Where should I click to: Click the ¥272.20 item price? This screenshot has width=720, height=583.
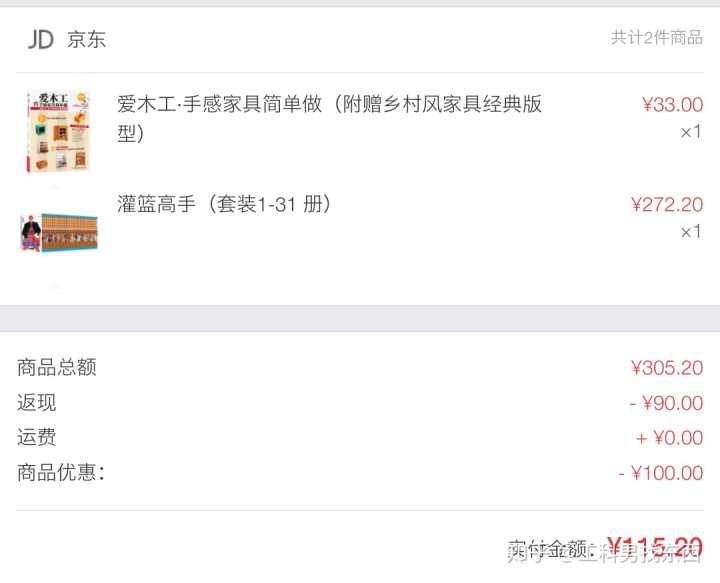[667, 204]
